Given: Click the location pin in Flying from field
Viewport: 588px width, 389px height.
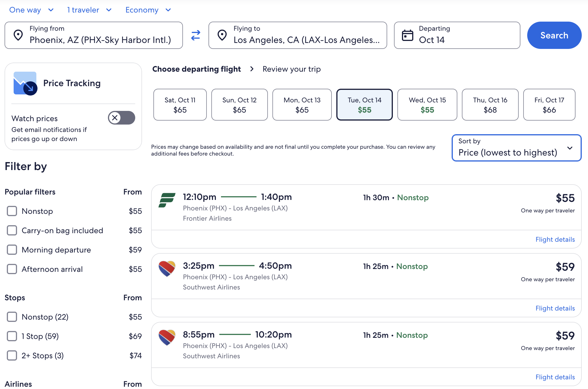Looking at the screenshot, I should [18, 35].
